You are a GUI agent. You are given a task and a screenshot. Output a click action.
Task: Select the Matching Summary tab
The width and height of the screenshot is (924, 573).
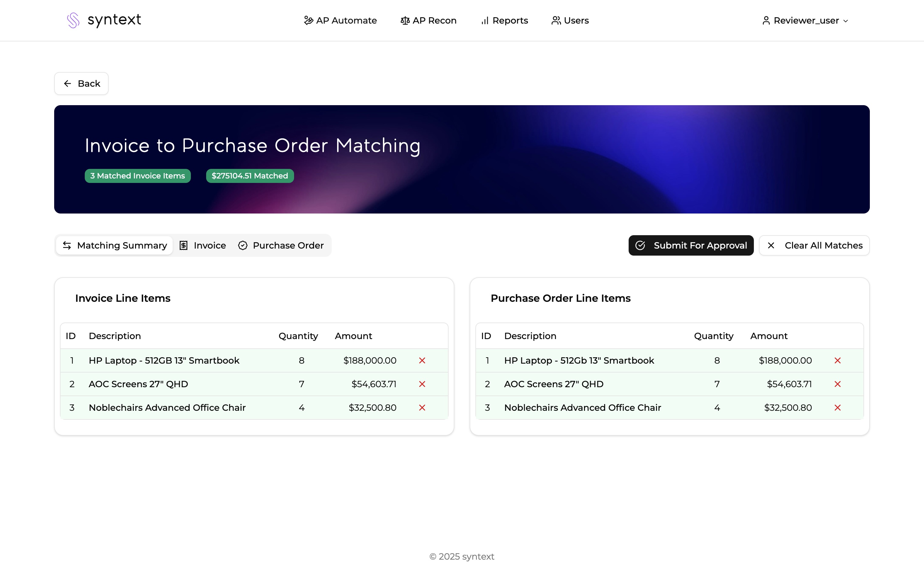(114, 246)
